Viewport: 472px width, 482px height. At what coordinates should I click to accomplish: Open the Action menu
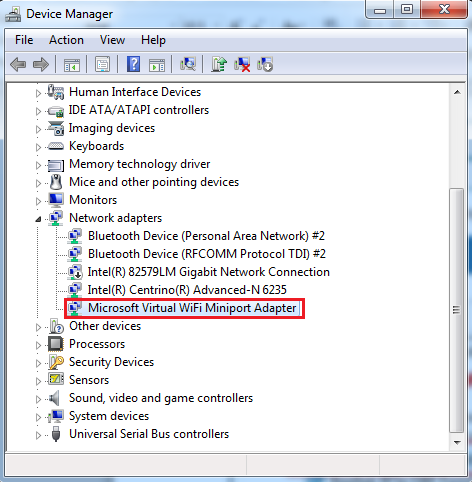pyautogui.click(x=66, y=40)
